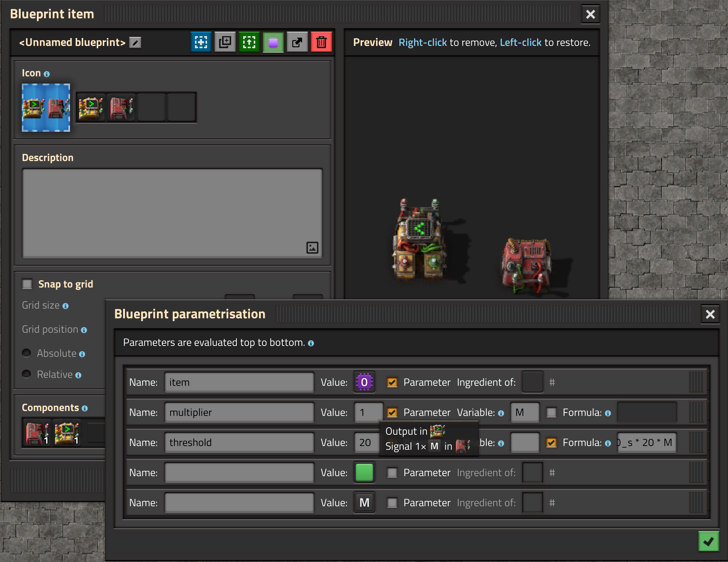Click the decider combinator icon slot
728x562 pixels.
tap(91, 108)
